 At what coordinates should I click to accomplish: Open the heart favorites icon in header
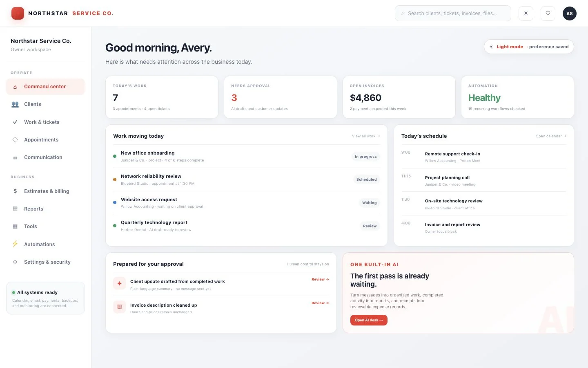click(x=548, y=13)
